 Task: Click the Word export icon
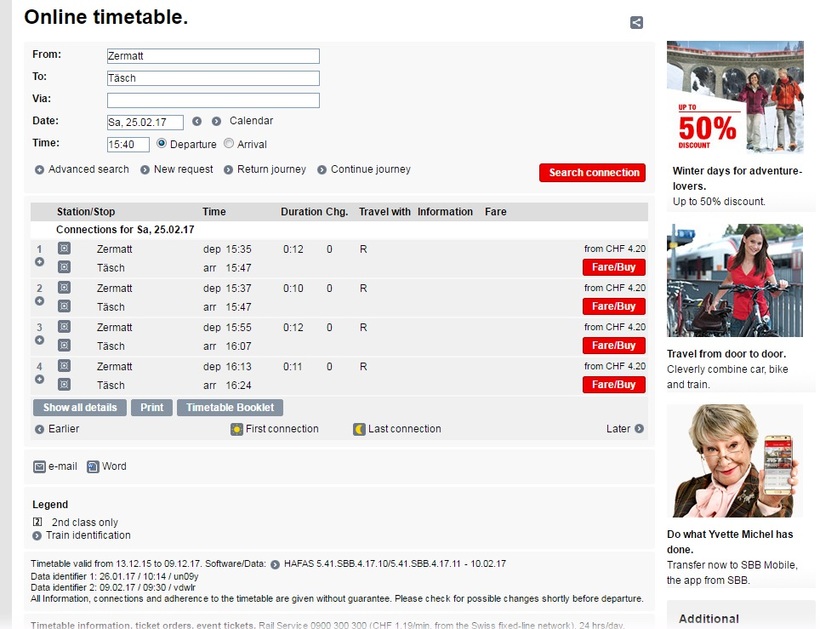93,467
